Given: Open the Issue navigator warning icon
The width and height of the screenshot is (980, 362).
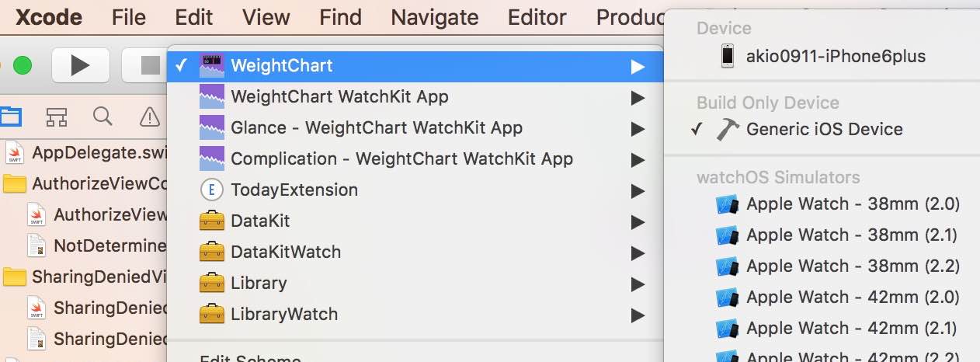Looking at the screenshot, I should 148,117.
